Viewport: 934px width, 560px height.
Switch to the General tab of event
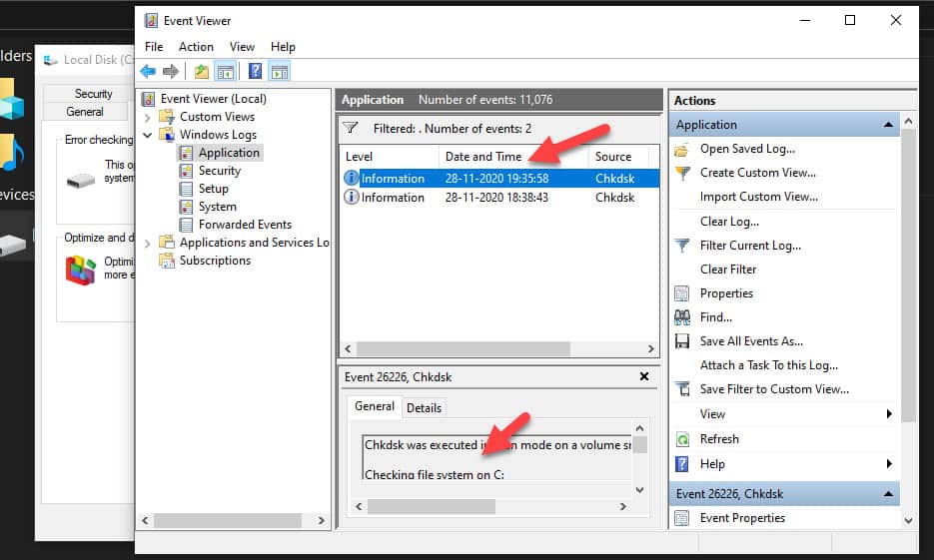click(x=374, y=406)
